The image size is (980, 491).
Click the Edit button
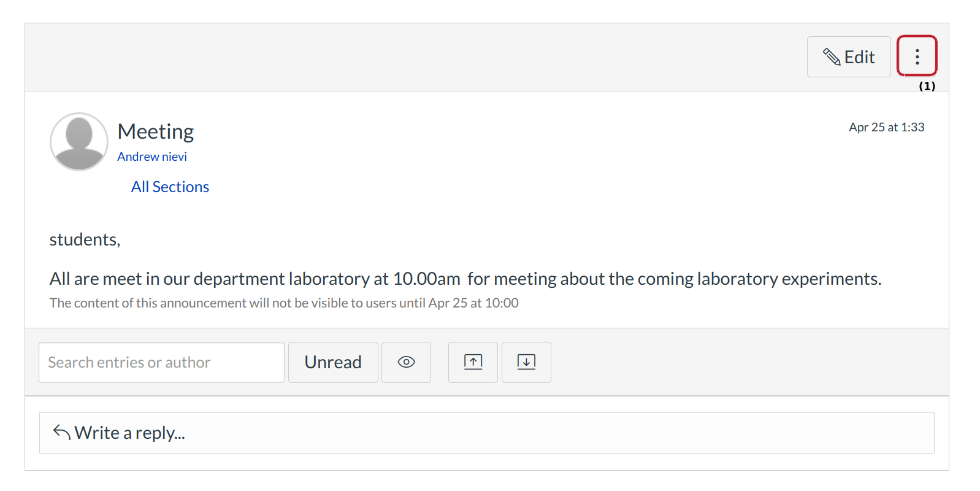coord(848,56)
